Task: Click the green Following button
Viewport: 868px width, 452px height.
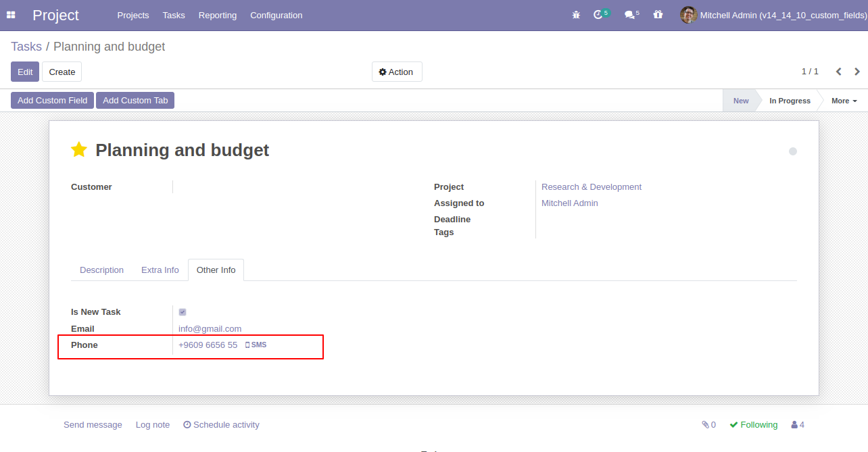Action: (x=754, y=425)
